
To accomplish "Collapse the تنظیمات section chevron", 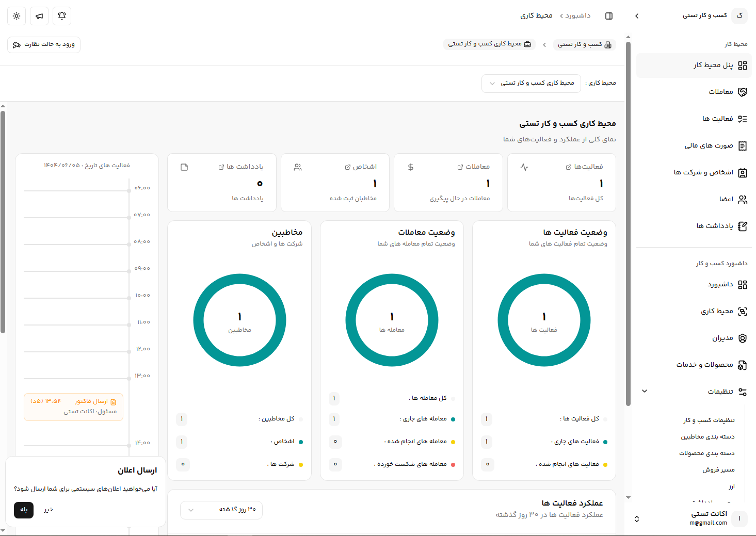I will [644, 391].
